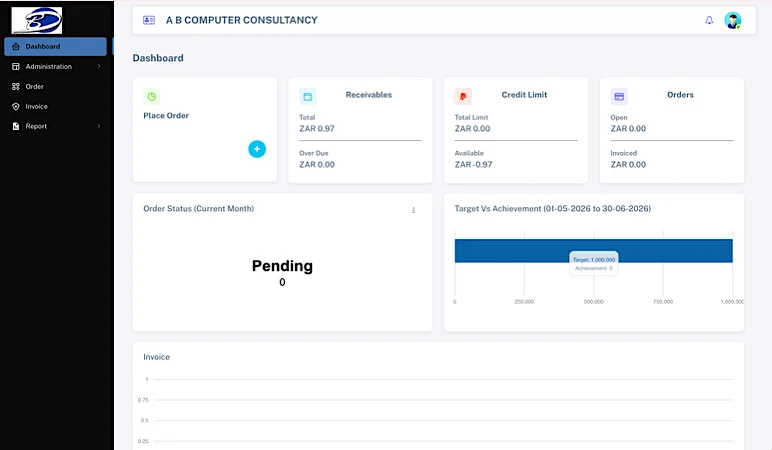The width and height of the screenshot is (772, 450).
Task: Click the Invoiced ZAR 0.00 value
Action: [x=628, y=164]
